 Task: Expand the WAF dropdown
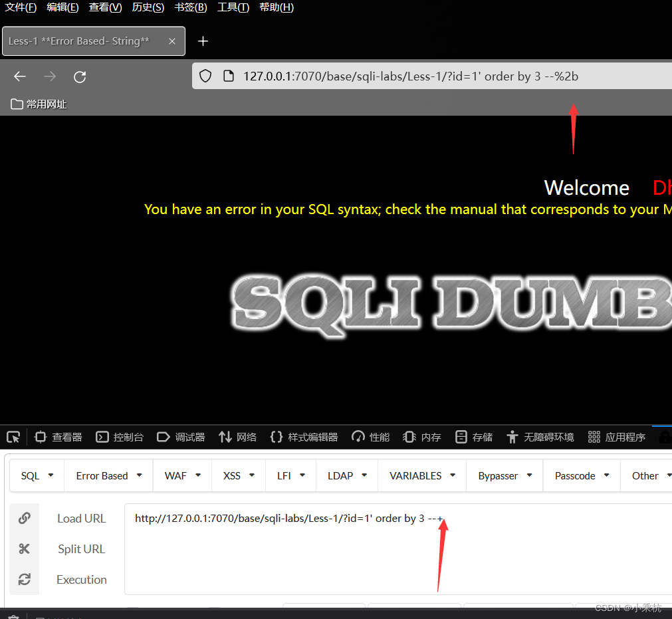(x=182, y=475)
